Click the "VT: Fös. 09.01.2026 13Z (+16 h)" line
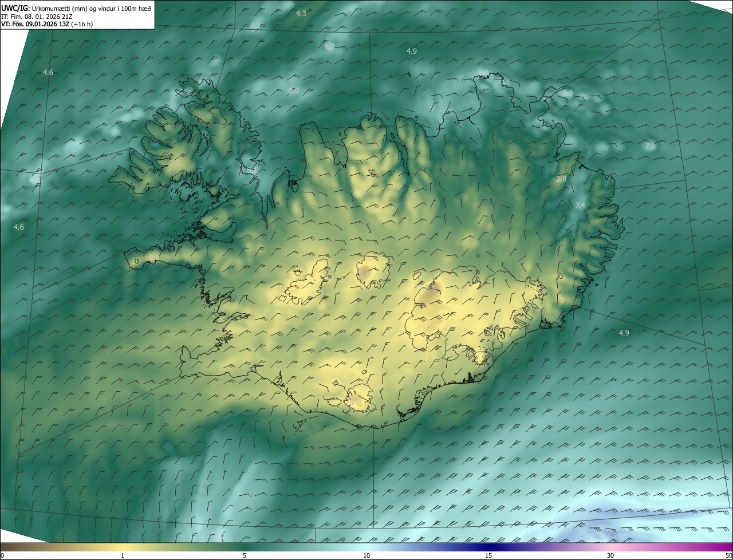This screenshot has height=560, width=733. point(47,24)
